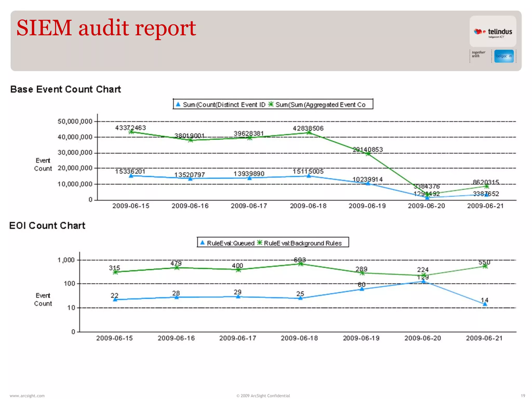Click 2009-06-15 label under Base Event chart
The width and height of the screenshot is (532, 399).
tap(131, 206)
